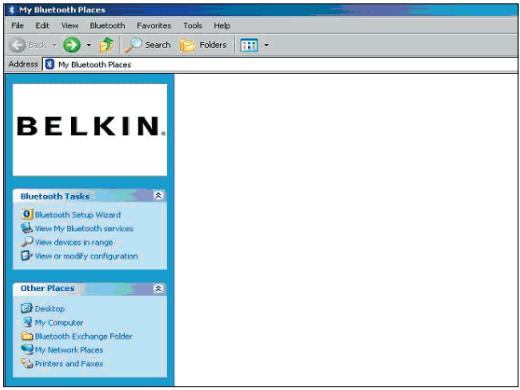
Task: Open the View menu
Action: point(69,26)
